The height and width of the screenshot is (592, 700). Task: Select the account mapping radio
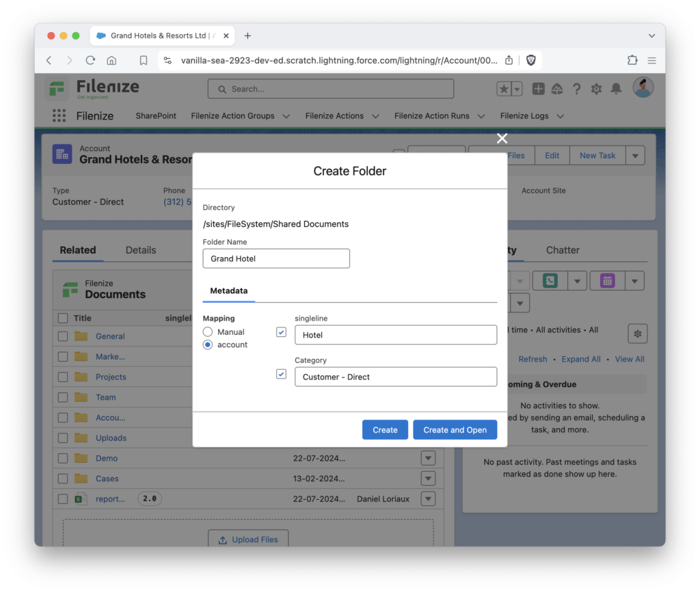pos(208,345)
